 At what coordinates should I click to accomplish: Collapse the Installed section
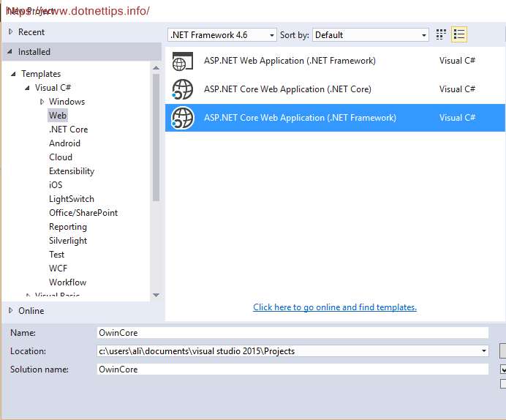tap(10, 51)
